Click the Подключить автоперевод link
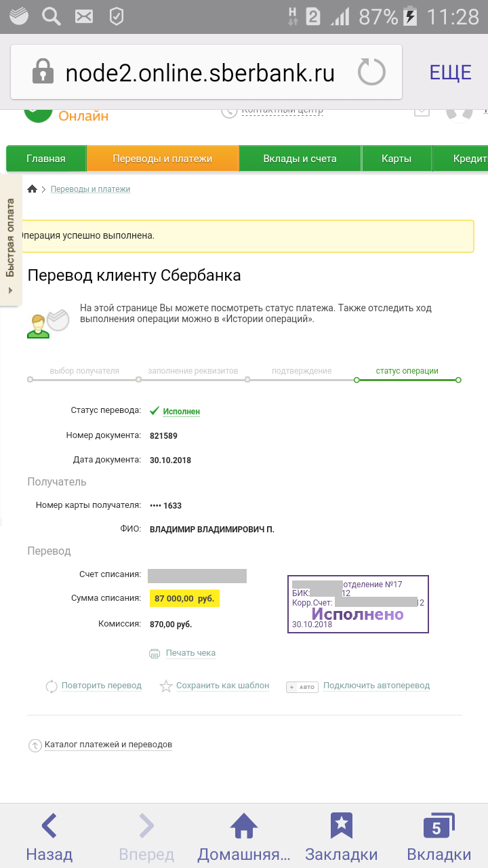Image resolution: width=488 pixels, height=868 pixels. tap(376, 686)
